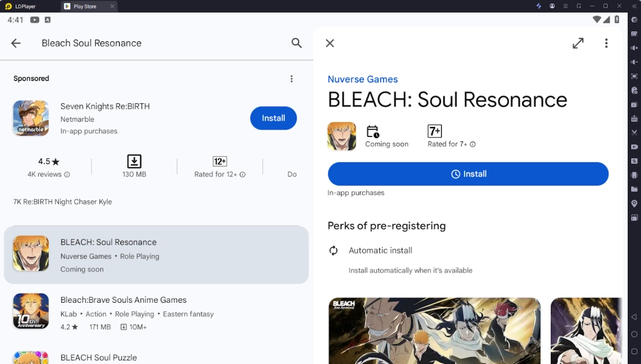This screenshot has height=364, width=641.
Task: Open the LDPlayer hamburger menu in the title bar
Action: pos(566,6)
